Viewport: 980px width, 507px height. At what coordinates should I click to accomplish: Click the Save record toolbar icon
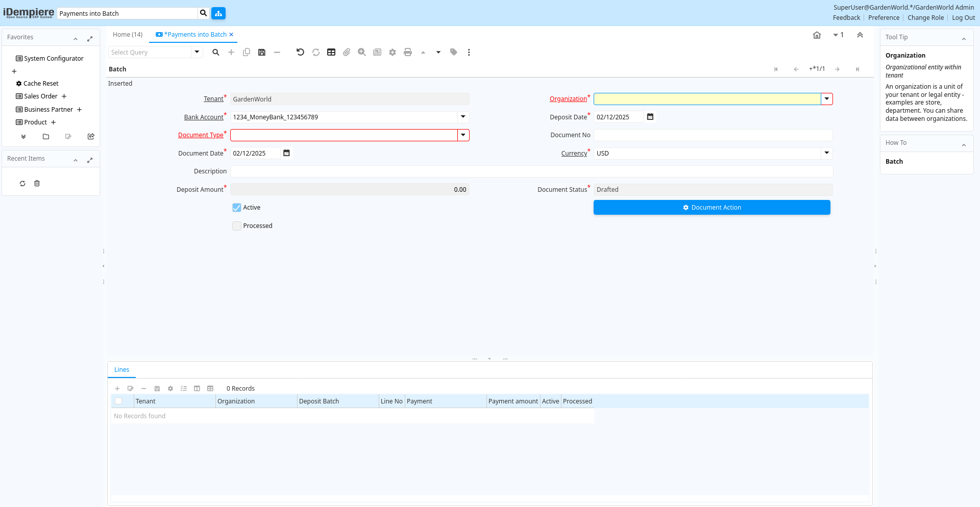[x=262, y=52]
